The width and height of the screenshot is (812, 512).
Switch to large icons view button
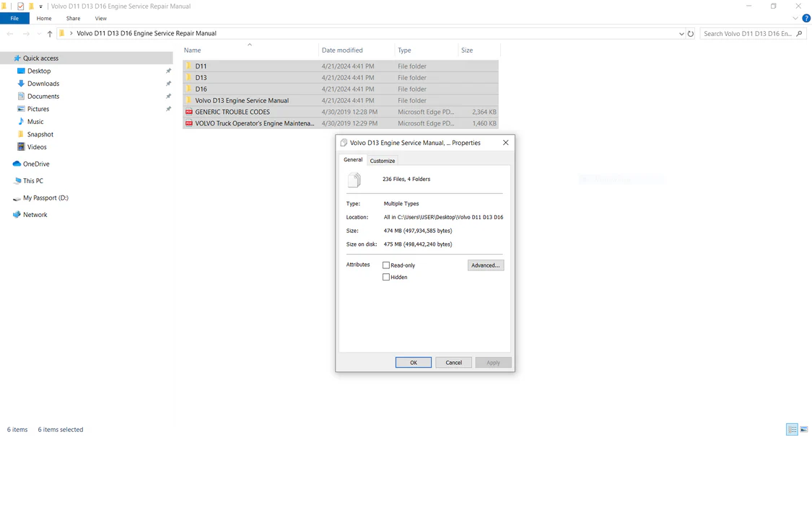point(803,430)
